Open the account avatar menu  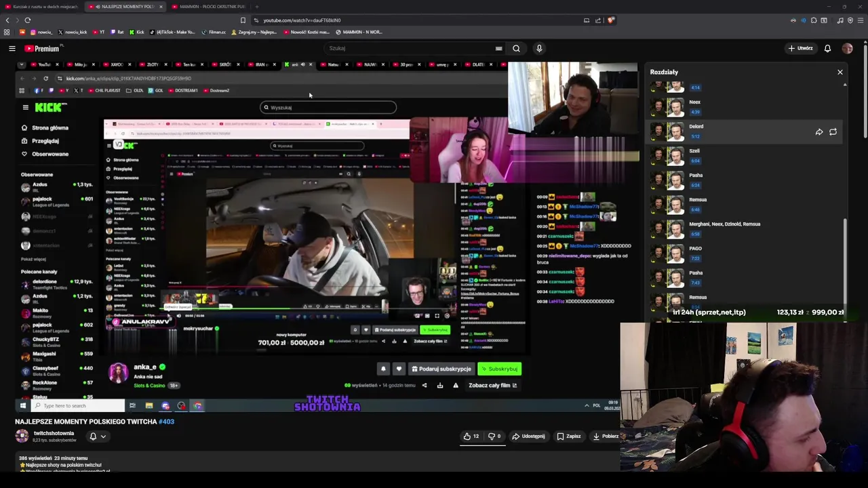click(847, 48)
